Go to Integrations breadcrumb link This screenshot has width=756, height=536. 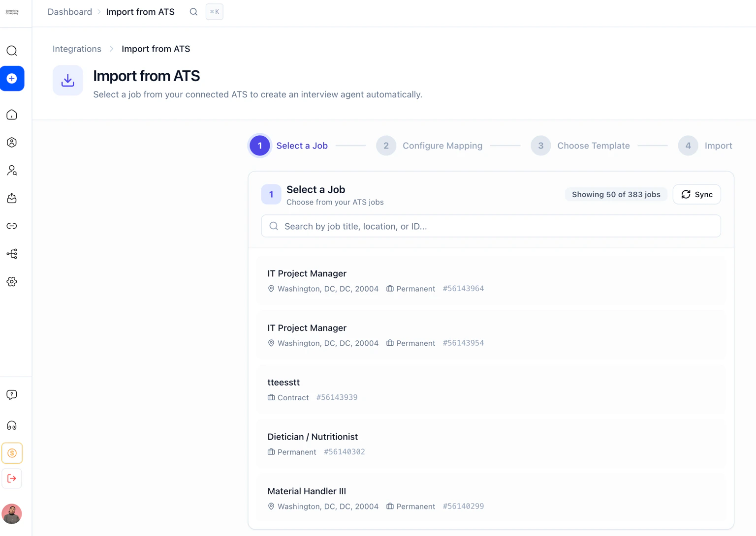(x=77, y=49)
